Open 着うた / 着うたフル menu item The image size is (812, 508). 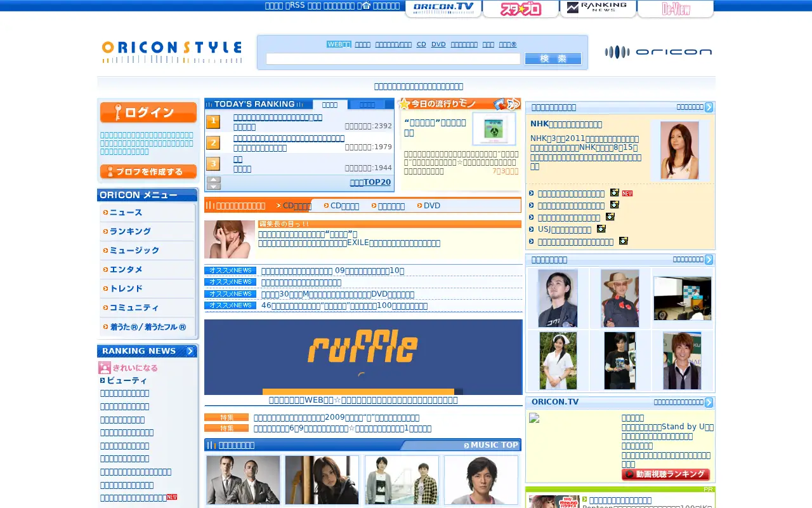(x=147, y=327)
